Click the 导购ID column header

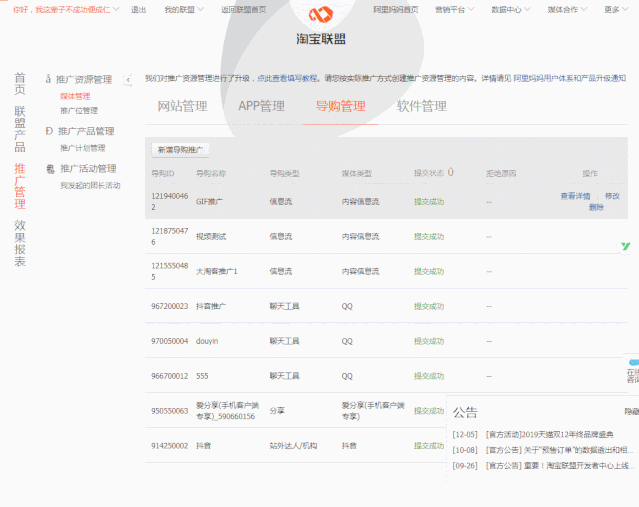tap(163, 174)
